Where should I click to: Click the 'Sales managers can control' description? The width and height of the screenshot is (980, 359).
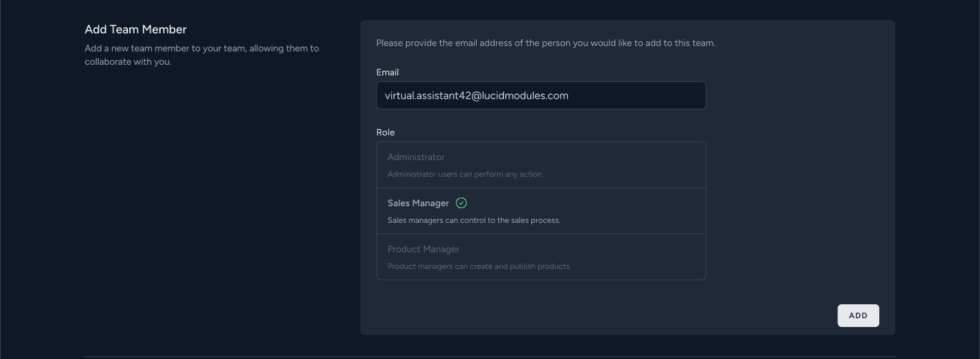click(x=473, y=220)
